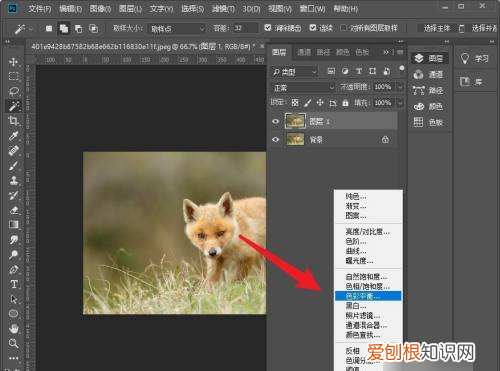Select the Eraser tool
The image size is (500, 371).
coord(13,210)
